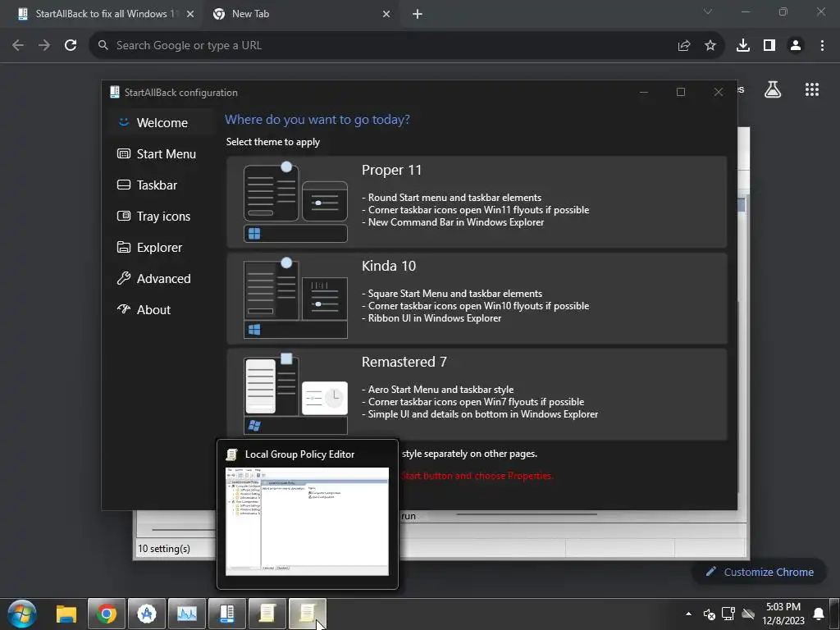Open Search Labs flask icon
This screenshot has width=840, height=630.
point(773,89)
